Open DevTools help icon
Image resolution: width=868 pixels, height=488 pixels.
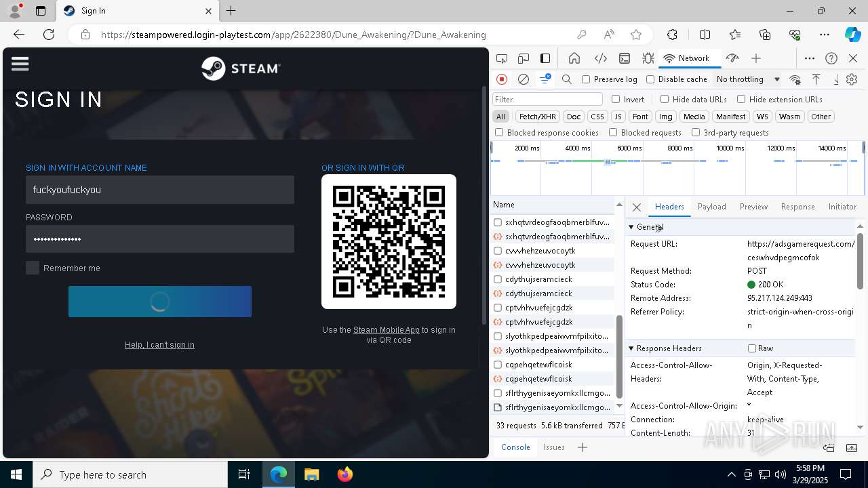831,58
